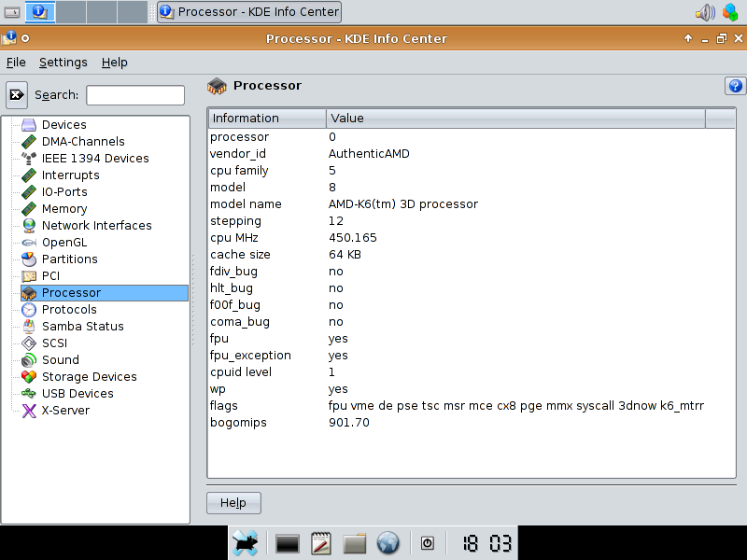Switch to the first virtual desktop pager
Image resolution: width=747 pixels, height=560 pixels.
[40, 12]
